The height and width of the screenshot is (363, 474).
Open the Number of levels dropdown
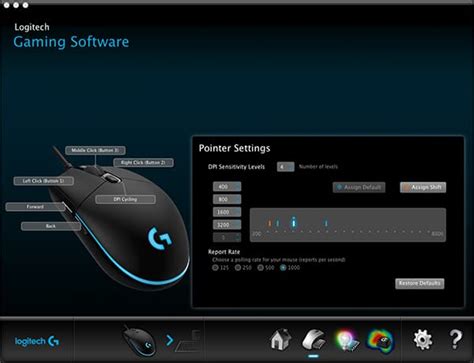(x=286, y=167)
